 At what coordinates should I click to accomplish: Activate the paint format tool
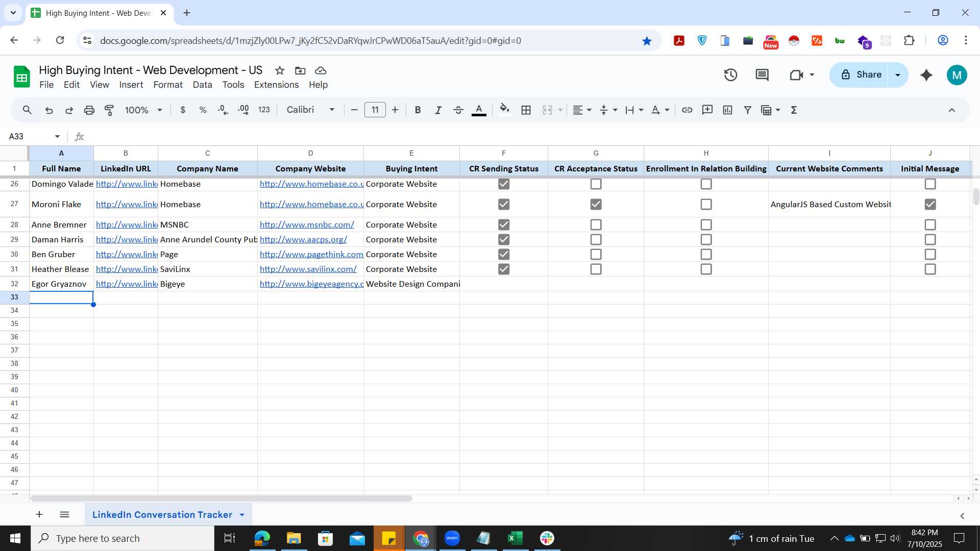(109, 110)
